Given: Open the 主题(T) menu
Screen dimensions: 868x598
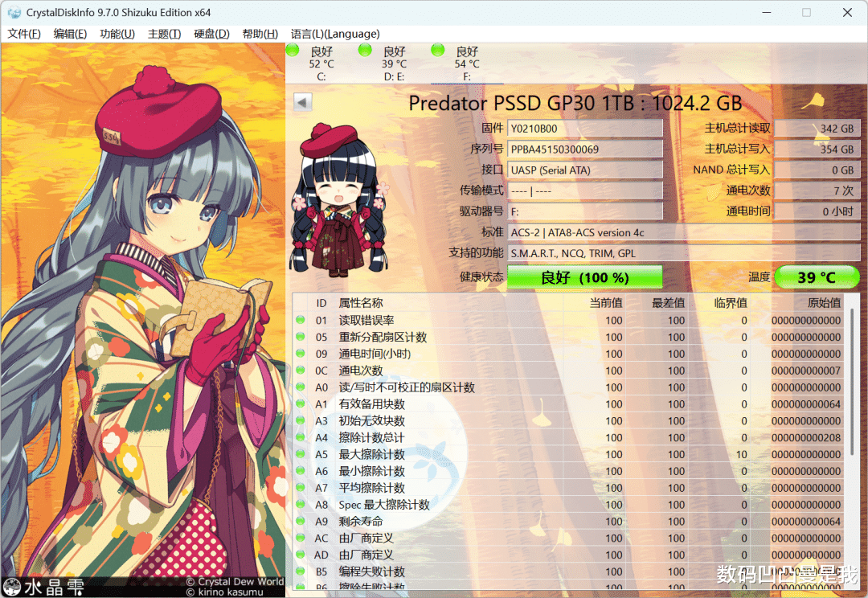Looking at the screenshot, I should click(165, 34).
